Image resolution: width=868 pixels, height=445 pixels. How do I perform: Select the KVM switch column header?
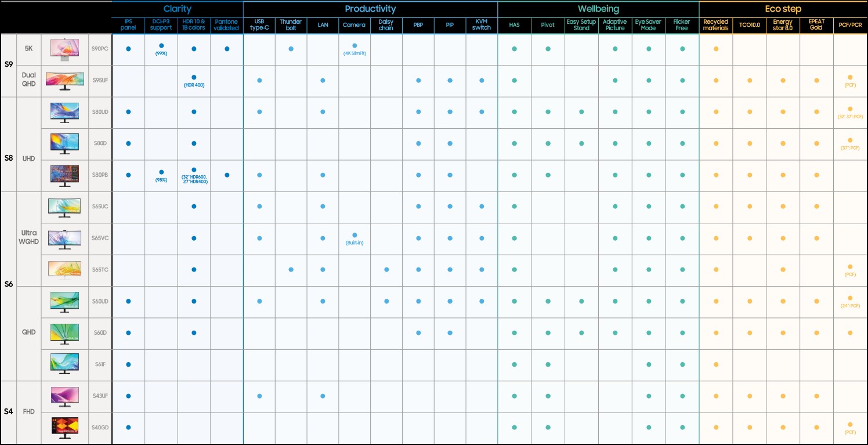[482, 25]
